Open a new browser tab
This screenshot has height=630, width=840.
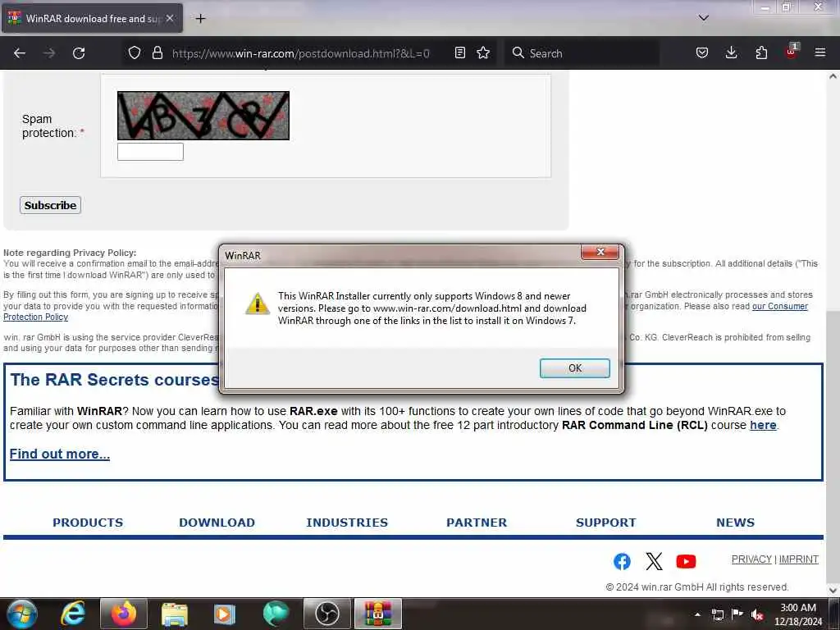(x=200, y=19)
